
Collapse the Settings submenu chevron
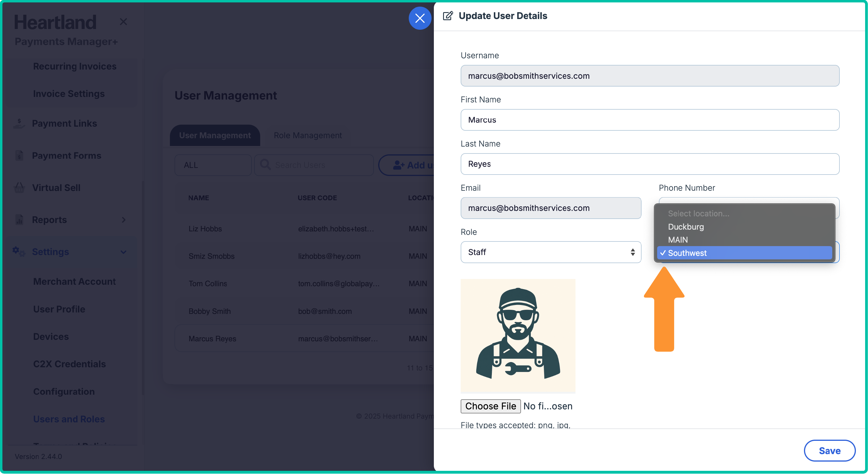(123, 252)
